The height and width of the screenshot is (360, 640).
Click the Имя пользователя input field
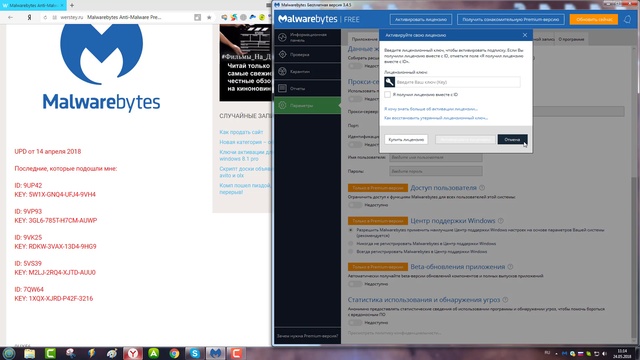click(x=436, y=157)
